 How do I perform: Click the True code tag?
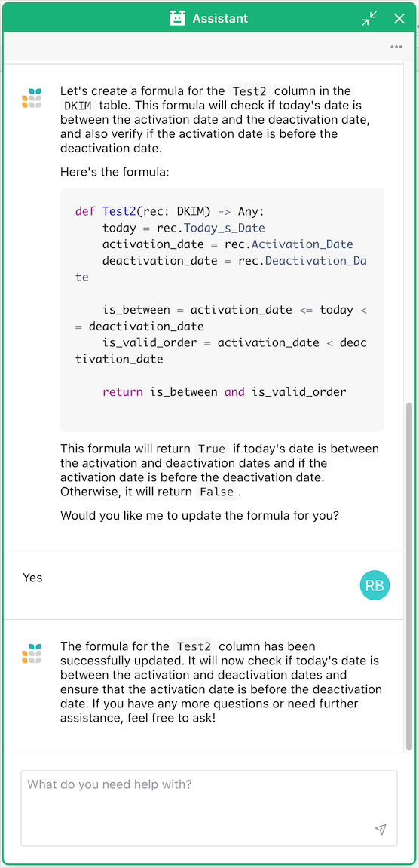212,449
